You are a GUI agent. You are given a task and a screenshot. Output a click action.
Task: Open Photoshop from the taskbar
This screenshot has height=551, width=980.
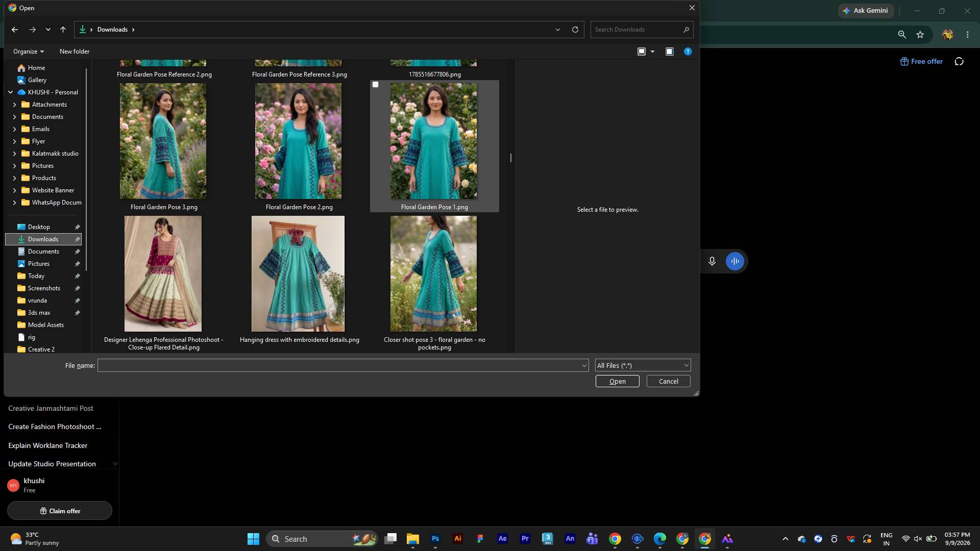click(435, 539)
